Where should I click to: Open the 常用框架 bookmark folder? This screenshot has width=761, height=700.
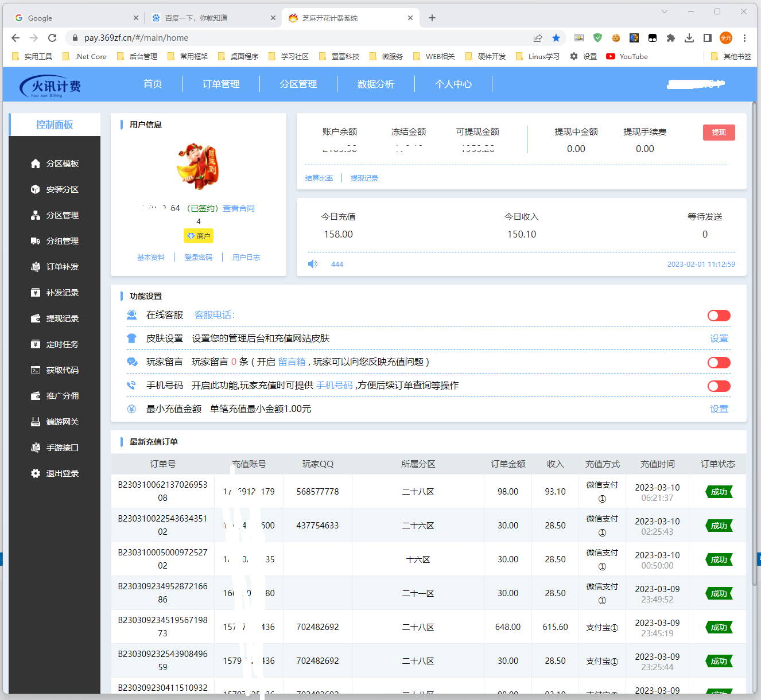(188, 56)
